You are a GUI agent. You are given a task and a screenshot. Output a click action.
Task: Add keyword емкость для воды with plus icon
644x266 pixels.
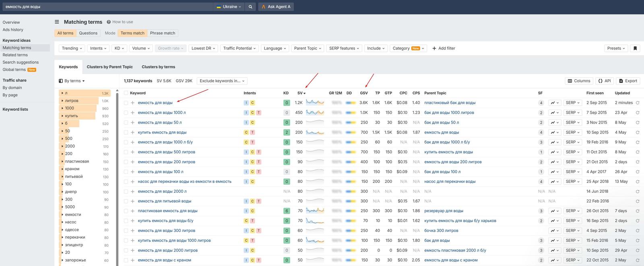132,103
